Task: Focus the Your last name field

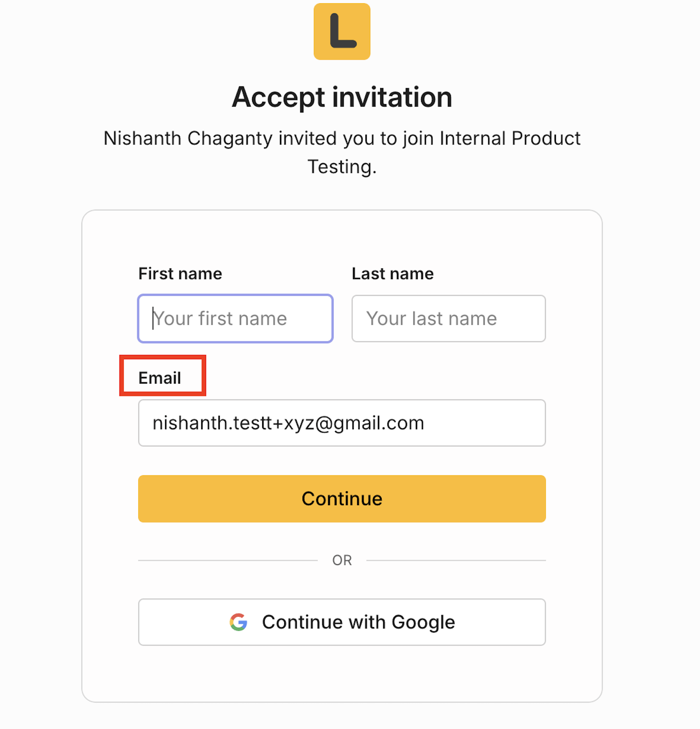Action: [448, 318]
